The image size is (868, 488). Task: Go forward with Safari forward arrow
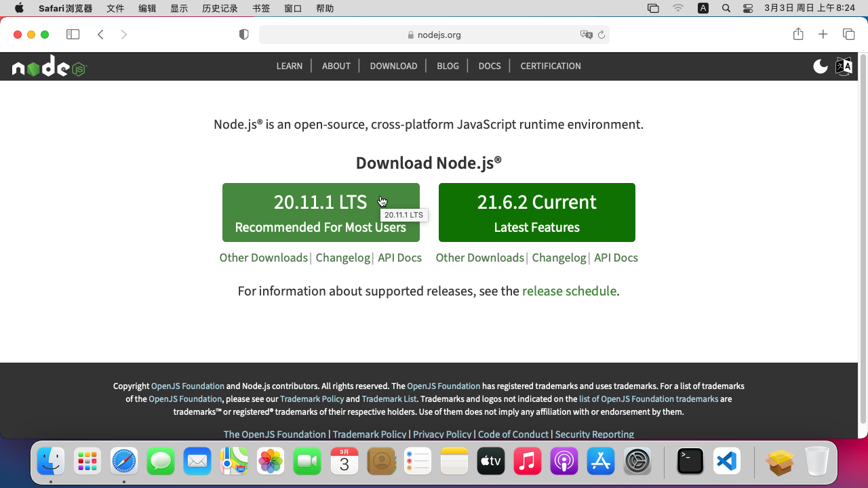[123, 35]
